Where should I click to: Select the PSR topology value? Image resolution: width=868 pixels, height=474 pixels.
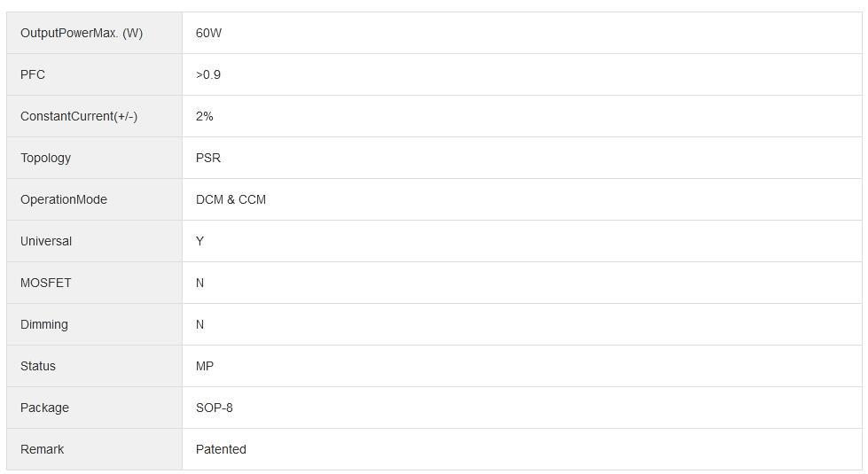tap(208, 158)
